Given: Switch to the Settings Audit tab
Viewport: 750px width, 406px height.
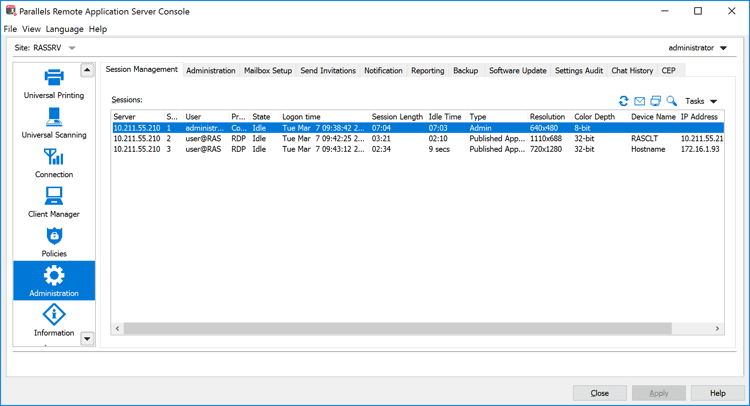Looking at the screenshot, I should click(579, 70).
